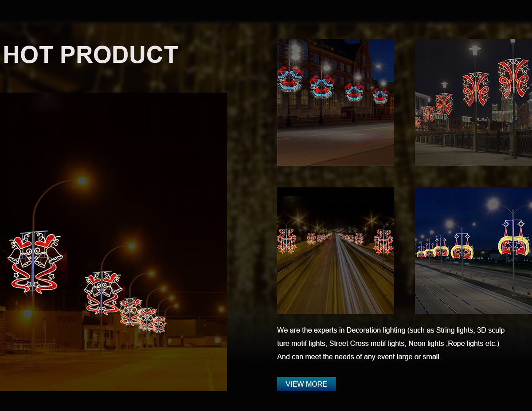Open the highway light trails motif thumbnail
The image size is (532, 411).
(336, 251)
